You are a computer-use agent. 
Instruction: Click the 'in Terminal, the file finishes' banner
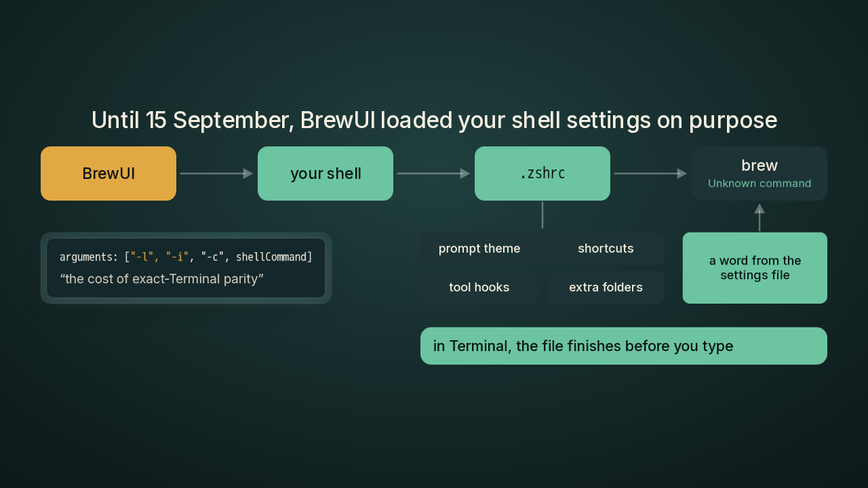coord(624,346)
